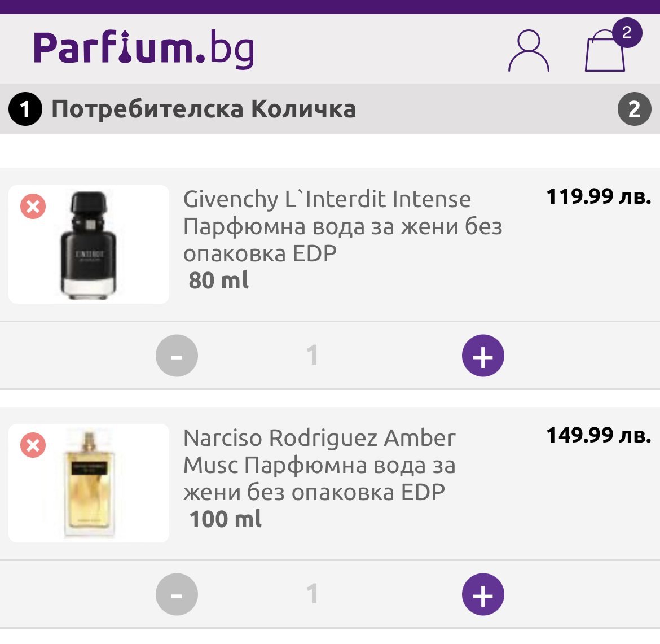660x644 pixels.
Task: Remove Narciso Rodriguez Amber Musc from cart
Action: (x=33, y=445)
